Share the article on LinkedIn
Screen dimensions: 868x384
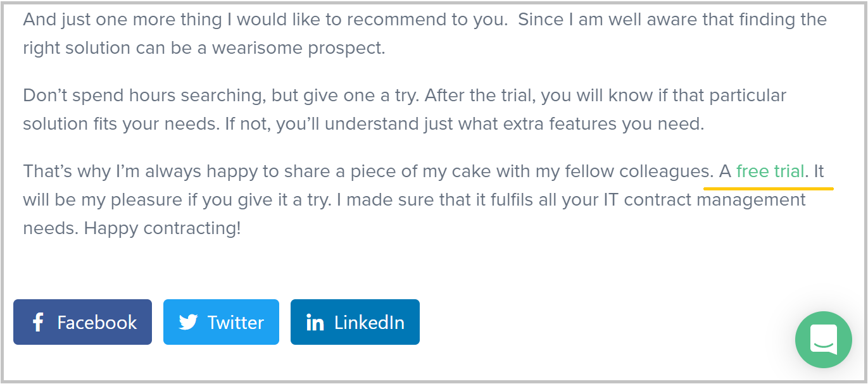[355, 322]
